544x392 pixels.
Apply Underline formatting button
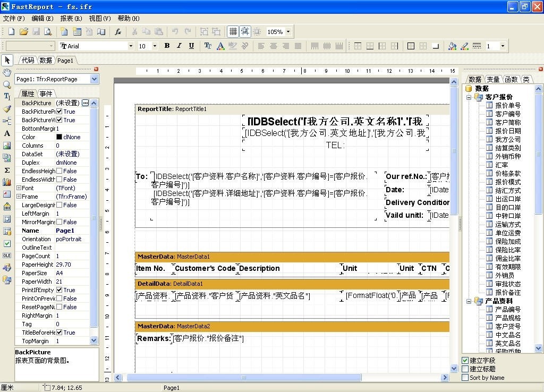[x=191, y=46]
